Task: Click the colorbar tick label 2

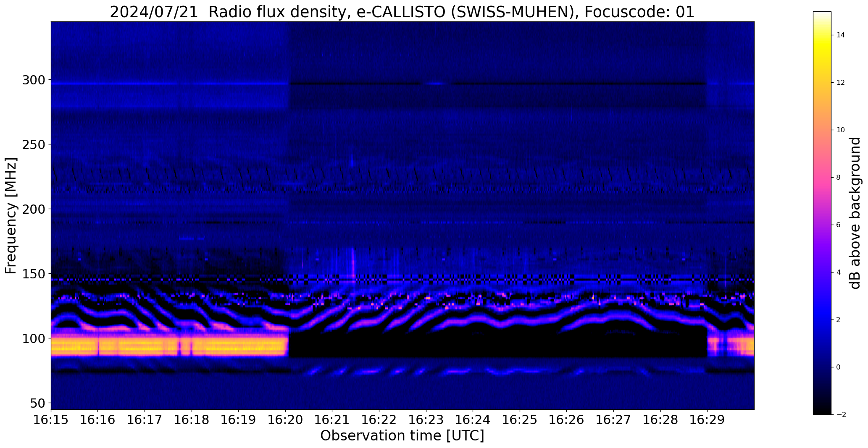Action: [838, 320]
